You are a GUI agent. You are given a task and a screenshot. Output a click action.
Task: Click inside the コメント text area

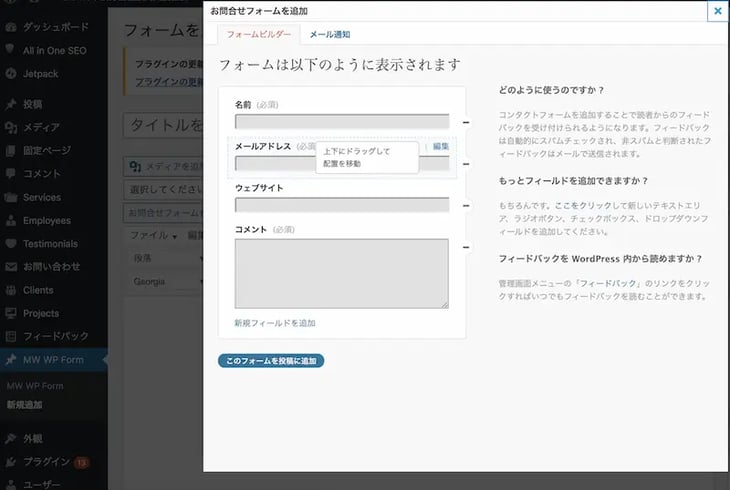point(341,273)
